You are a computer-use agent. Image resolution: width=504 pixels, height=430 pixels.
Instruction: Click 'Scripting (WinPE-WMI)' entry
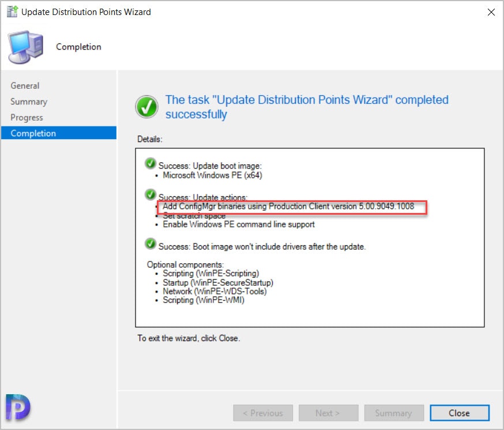coord(204,300)
